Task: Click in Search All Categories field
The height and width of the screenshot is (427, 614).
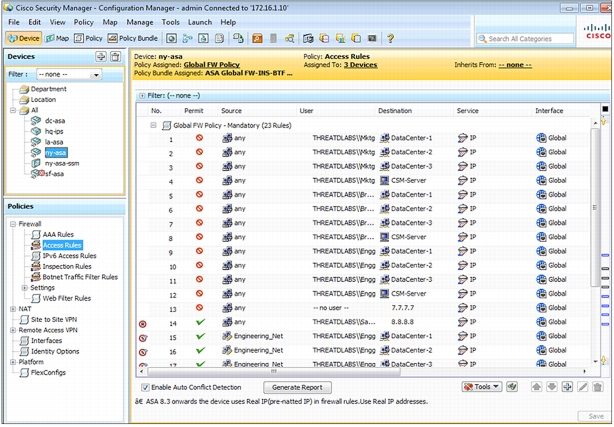Action: [x=525, y=39]
